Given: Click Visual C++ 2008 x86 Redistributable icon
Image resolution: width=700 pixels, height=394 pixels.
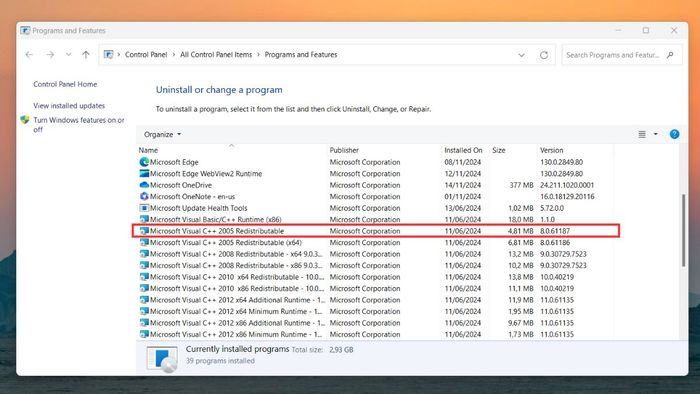Looking at the screenshot, I should (144, 265).
